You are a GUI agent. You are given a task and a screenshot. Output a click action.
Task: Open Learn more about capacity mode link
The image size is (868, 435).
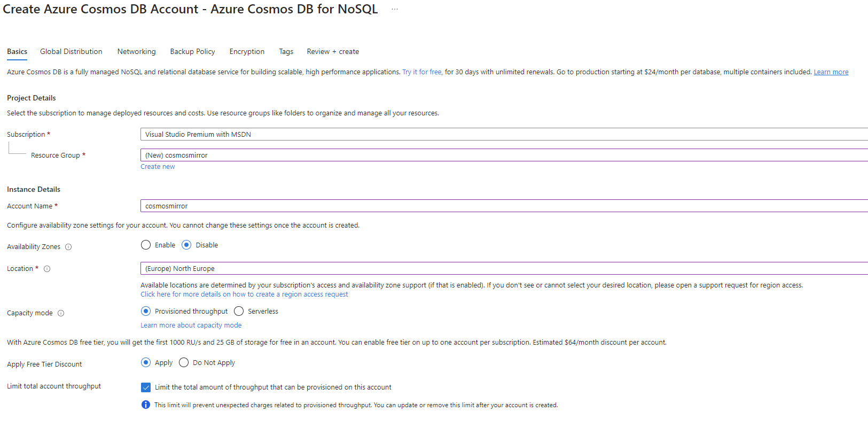coord(191,325)
